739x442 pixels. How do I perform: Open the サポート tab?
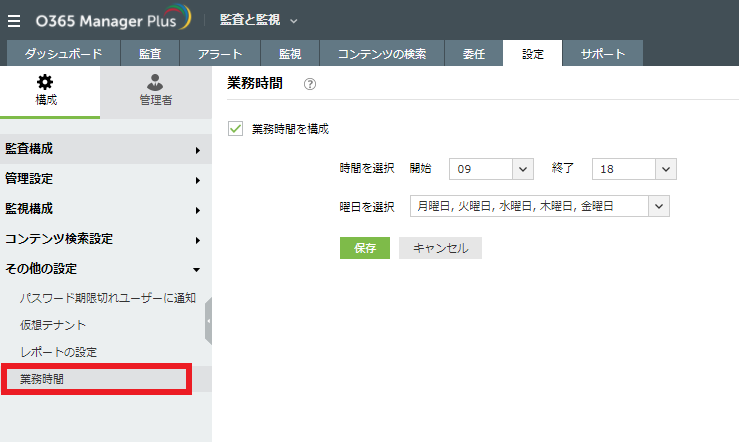[x=603, y=53]
